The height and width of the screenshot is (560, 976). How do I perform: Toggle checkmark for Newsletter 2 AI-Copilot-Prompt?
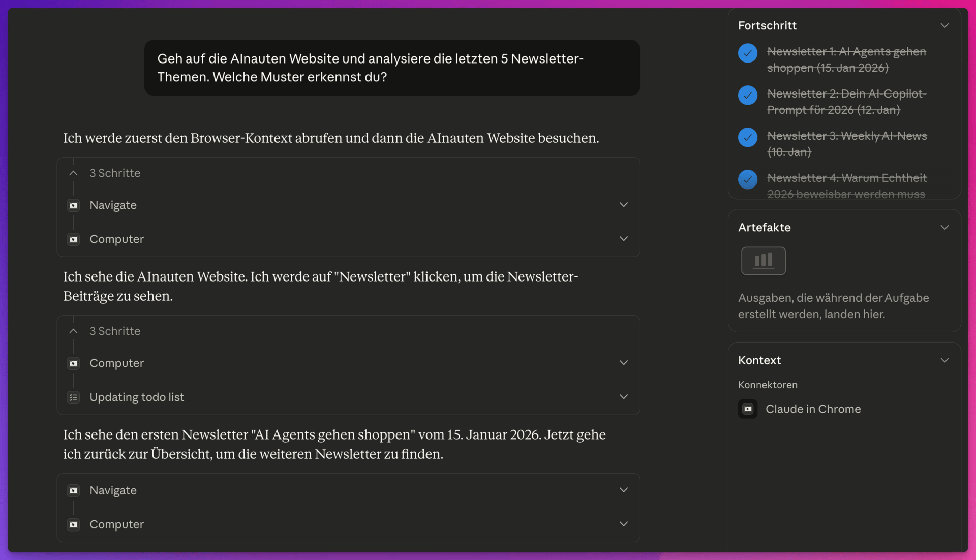pos(748,96)
